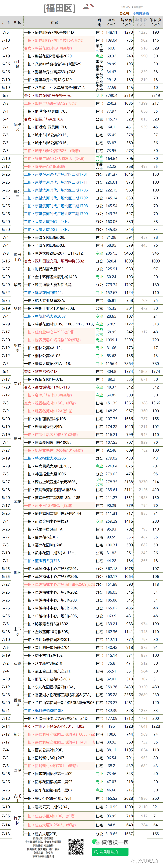The image size is (163, 868).
Task: Click the 福田区 title heading
Action: tap(59, 8)
